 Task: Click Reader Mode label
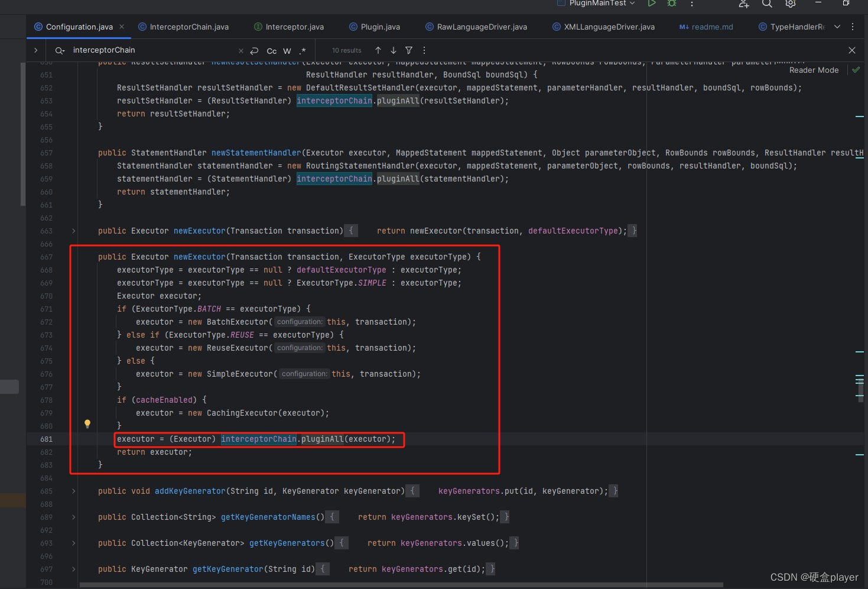pos(814,70)
